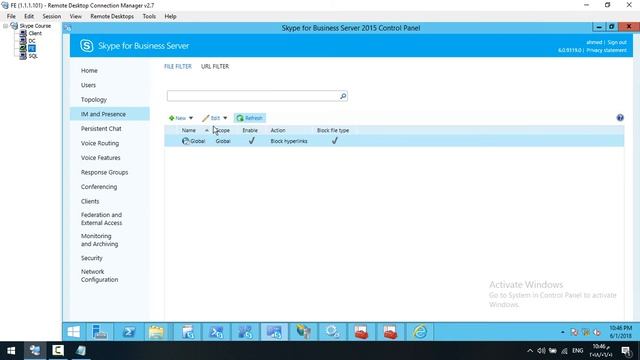Click the Sign out link
The height and width of the screenshot is (360, 640).
617,42
